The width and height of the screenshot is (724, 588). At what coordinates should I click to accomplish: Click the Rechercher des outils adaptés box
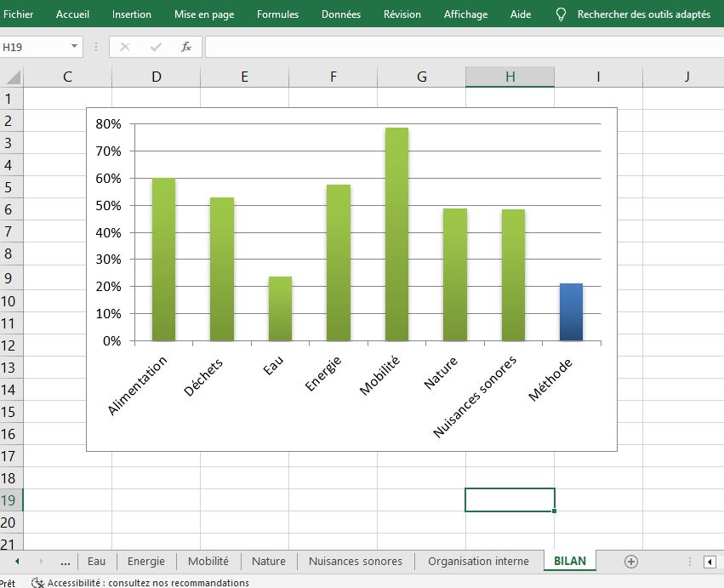pos(644,14)
